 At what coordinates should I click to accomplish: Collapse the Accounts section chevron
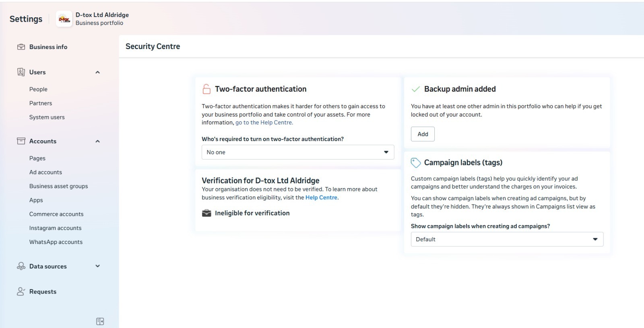(x=97, y=141)
